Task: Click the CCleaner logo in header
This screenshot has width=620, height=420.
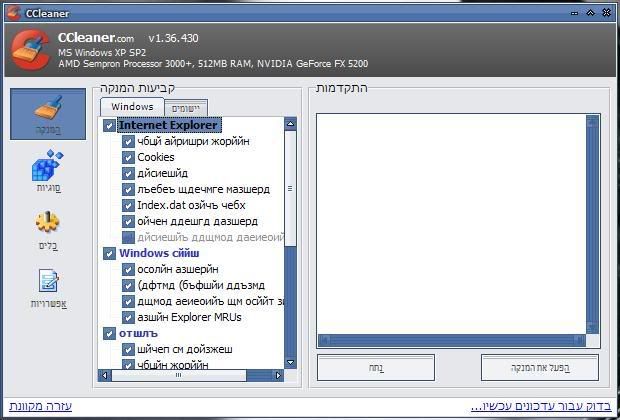Action: coord(31,50)
